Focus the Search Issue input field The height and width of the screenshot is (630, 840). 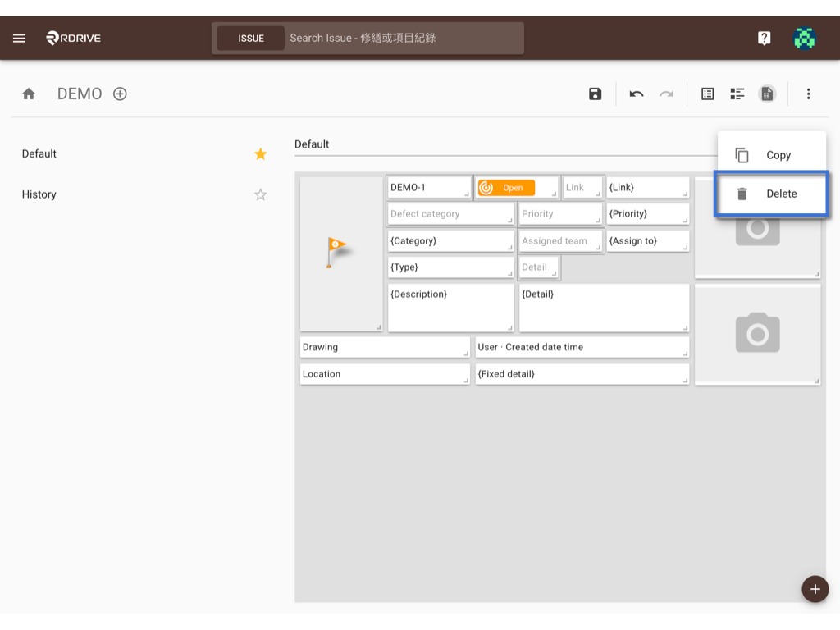[x=404, y=38]
